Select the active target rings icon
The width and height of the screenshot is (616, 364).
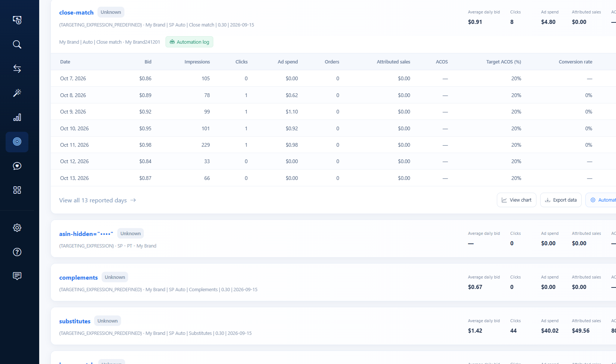pos(17,141)
